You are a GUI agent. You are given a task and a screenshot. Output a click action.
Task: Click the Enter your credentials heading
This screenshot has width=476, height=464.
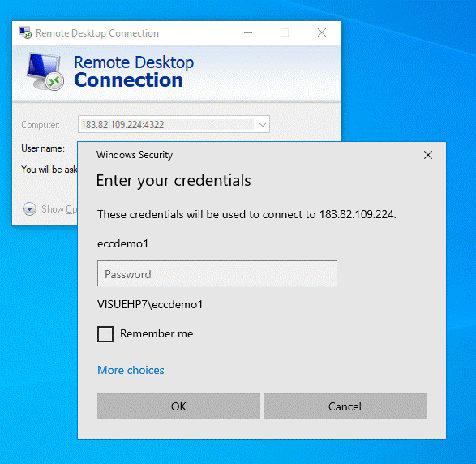[174, 180]
